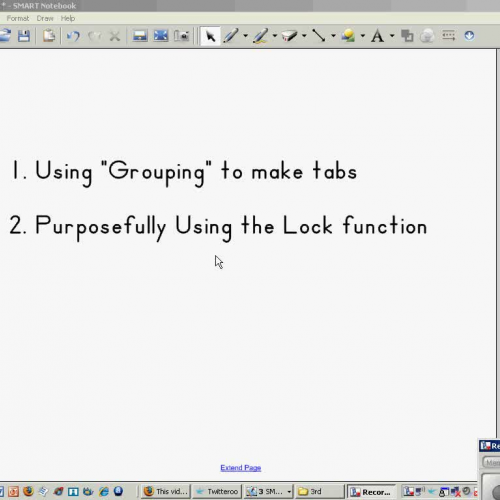Expand the Pen tool dropdown arrow
The height and width of the screenshot is (500, 500).
[245, 36]
